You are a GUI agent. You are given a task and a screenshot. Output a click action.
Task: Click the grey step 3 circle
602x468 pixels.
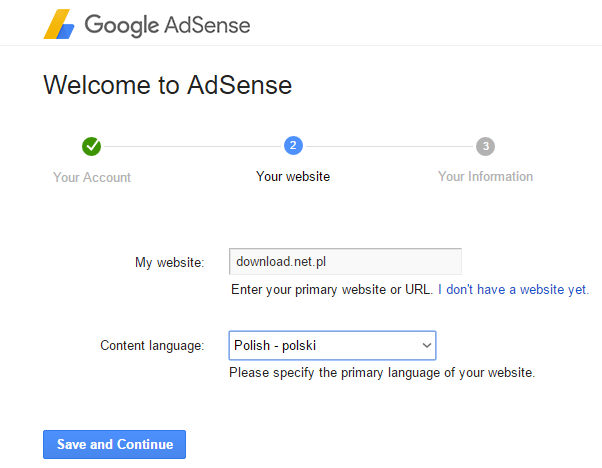point(485,146)
